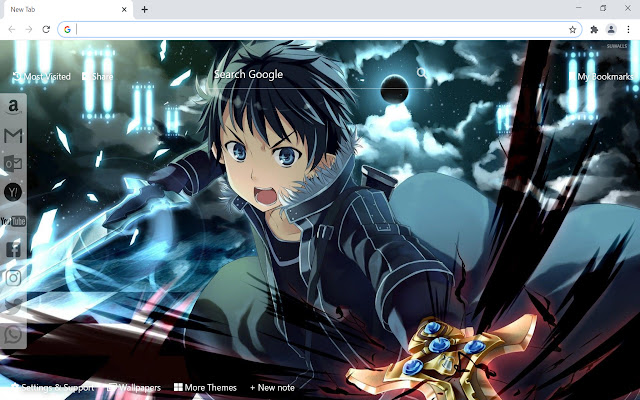The height and width of the screenshot is (400, 640).
Task: Open the Gmail shortcut icon
Action: (x=13, y=136)
